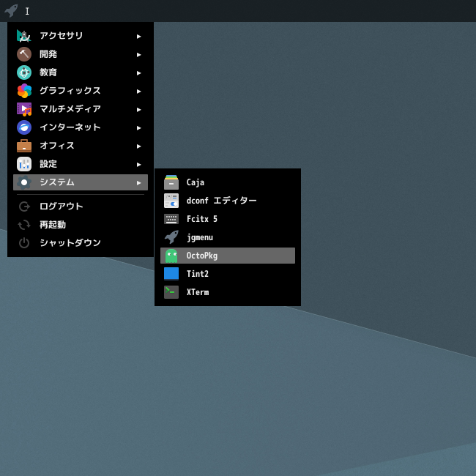
Task: Click the rocket launcher icon in the top panel
Action: (x=11, y=10)
